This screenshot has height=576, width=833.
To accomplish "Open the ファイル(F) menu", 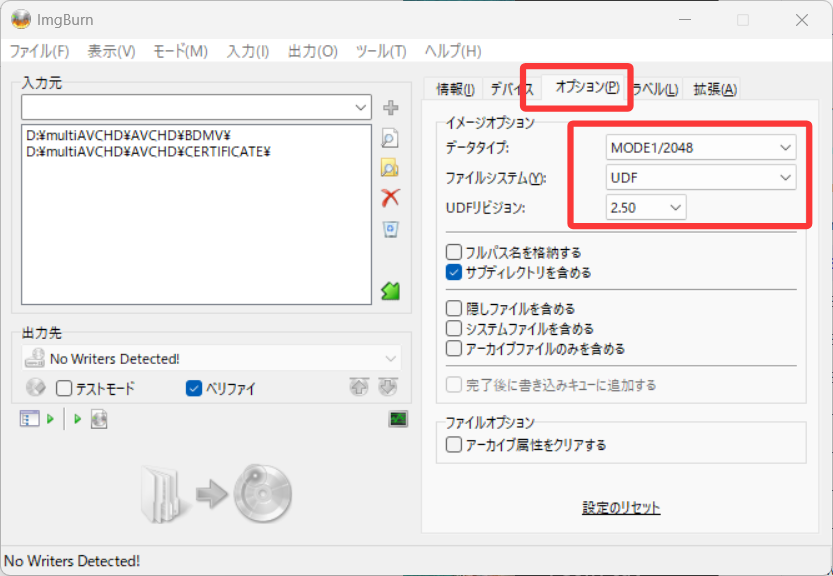I will coord(39,51).
